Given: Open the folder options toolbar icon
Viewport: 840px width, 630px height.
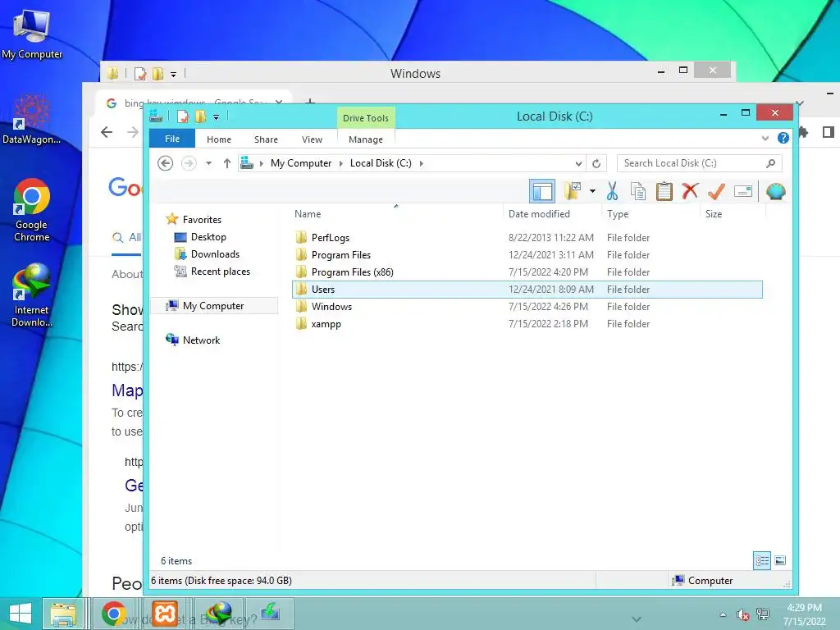Looking at the screenshot, I should pyautogui.click(x=572, y=191).
